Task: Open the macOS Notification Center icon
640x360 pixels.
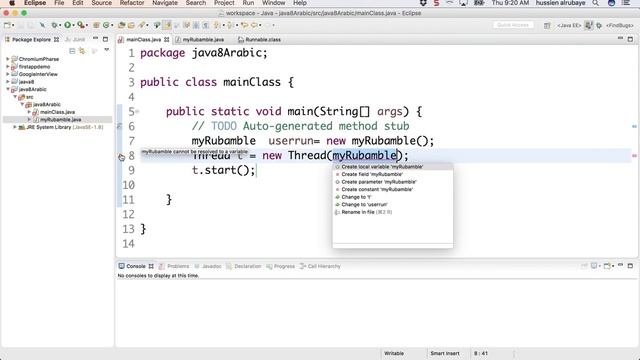Action: 626,3
